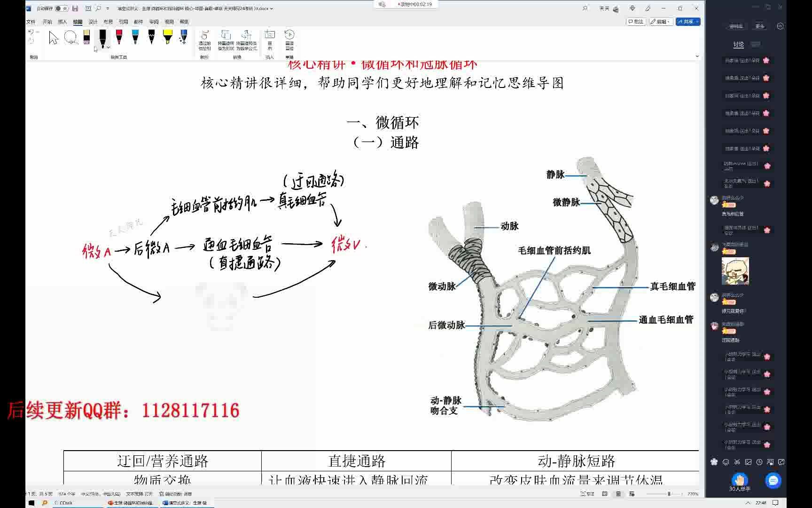
Task: Click the clock history icon in chat toolbar
Action: [x=759, y=462]
